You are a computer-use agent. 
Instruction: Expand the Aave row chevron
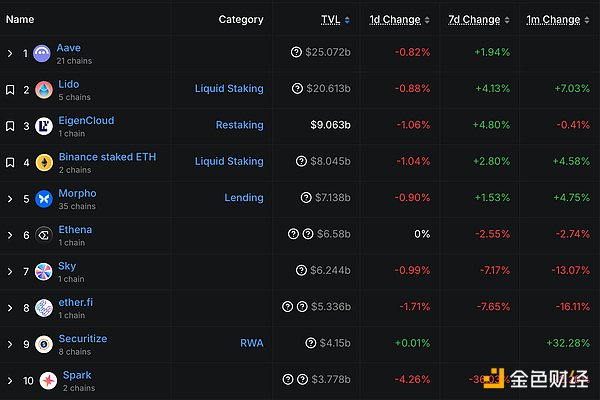pyautogui.click(x=10, y=53)
